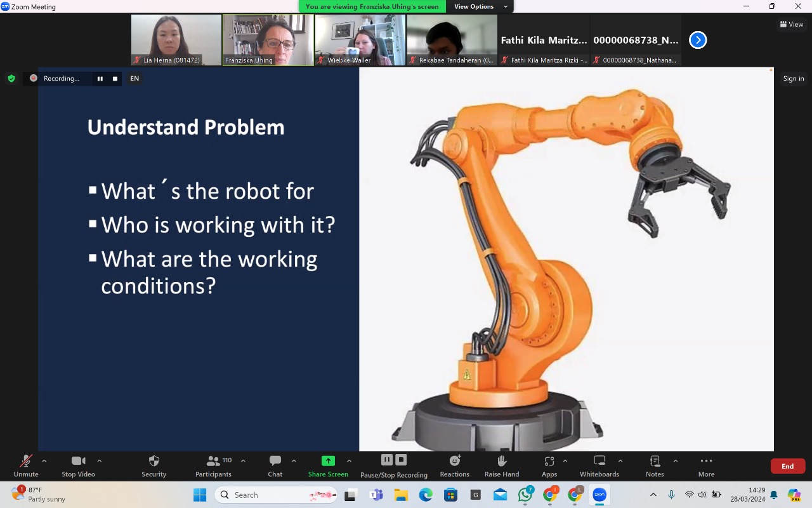Open the notification bell
Screen dimensions: 812x508
click(x=774, y=495)
